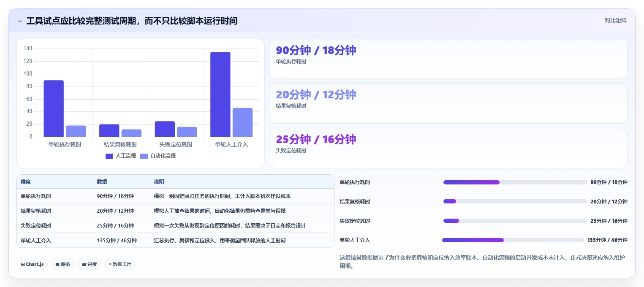Click the 自动化流程 bar for 单轮执行耗时
644x287 pixels.
click(x=76, y=131)
